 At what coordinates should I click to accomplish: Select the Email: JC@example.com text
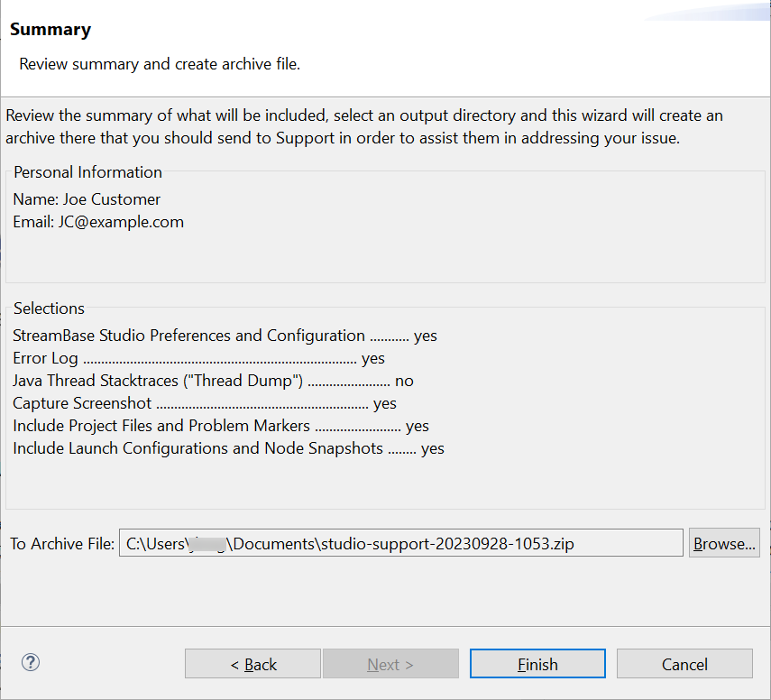[x=98, y=222]
